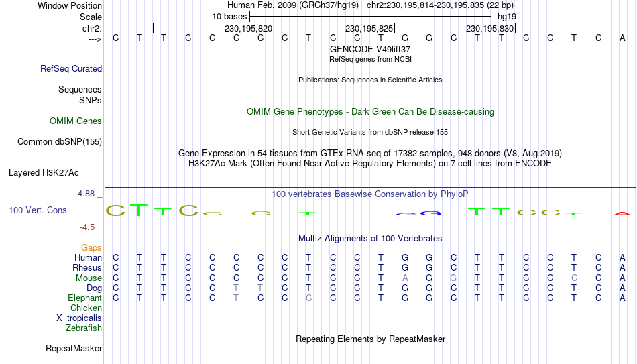Open the H3K27Ac Mark track title

(370, 164)
